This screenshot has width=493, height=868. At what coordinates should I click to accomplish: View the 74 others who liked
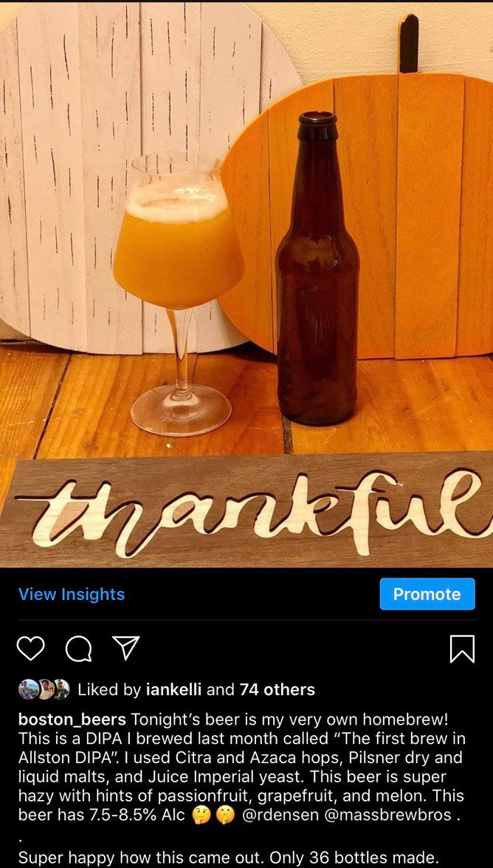[x=277, y=690]
